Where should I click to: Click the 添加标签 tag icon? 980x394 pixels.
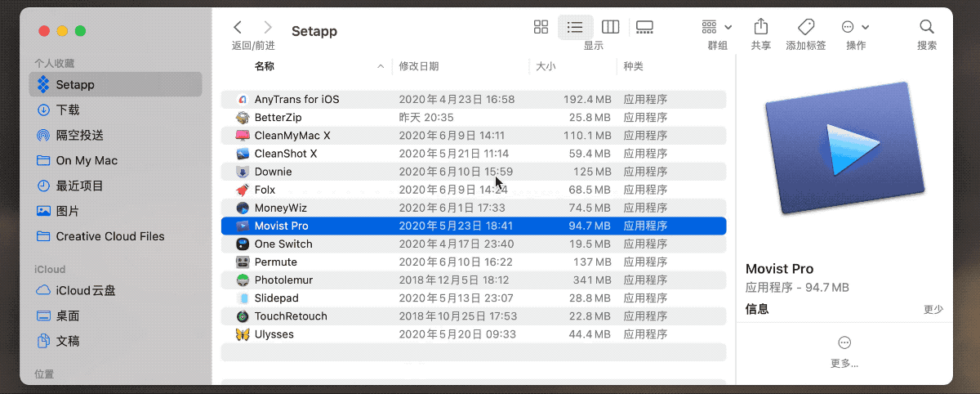point(806,26)
